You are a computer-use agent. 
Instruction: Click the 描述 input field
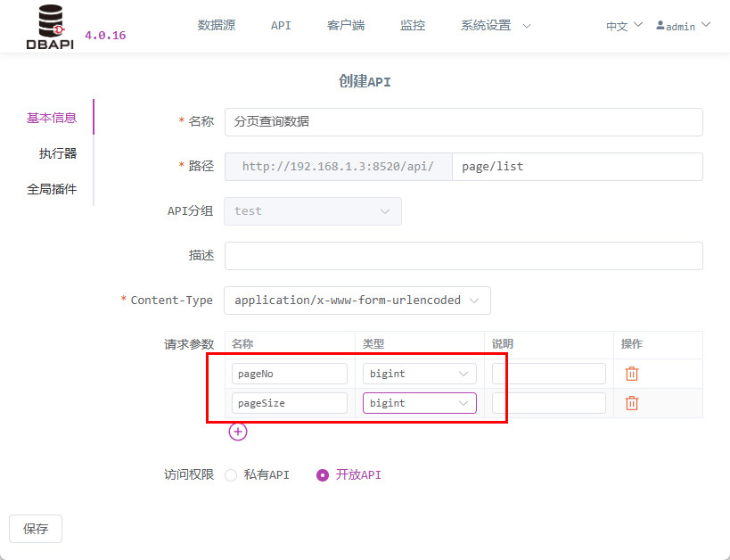[x=463, y=256]
